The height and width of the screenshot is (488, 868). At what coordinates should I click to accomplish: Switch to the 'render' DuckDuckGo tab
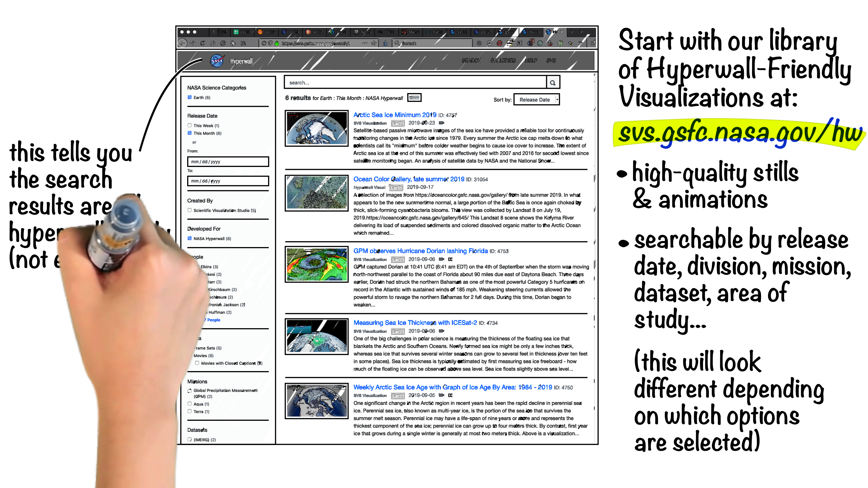pos(315,32)
